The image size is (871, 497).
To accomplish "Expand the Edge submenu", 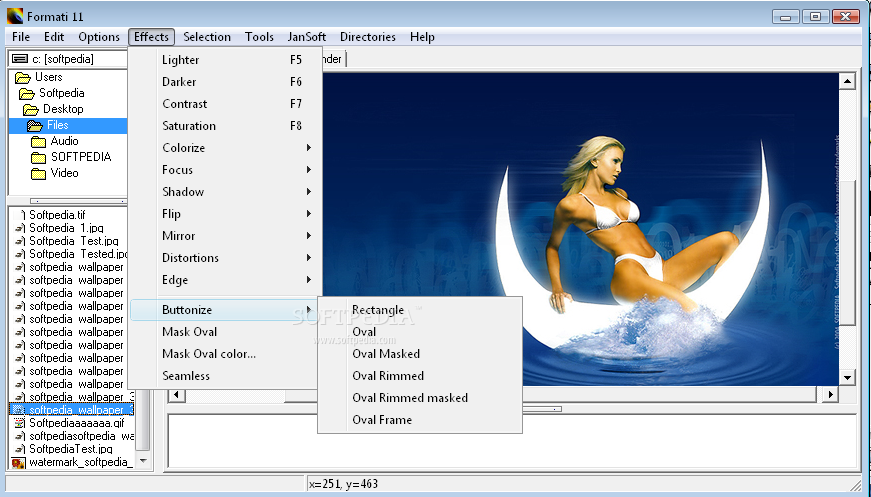I will coord(226,280).
